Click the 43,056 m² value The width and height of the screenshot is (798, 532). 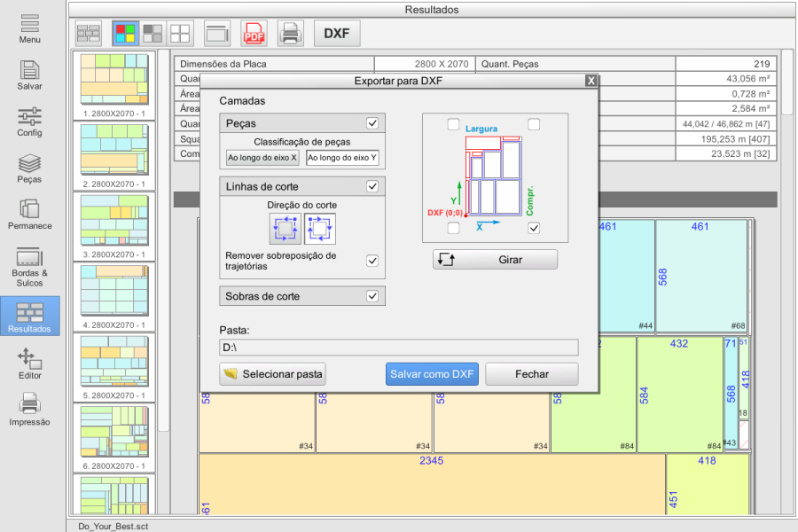point(725,78)
